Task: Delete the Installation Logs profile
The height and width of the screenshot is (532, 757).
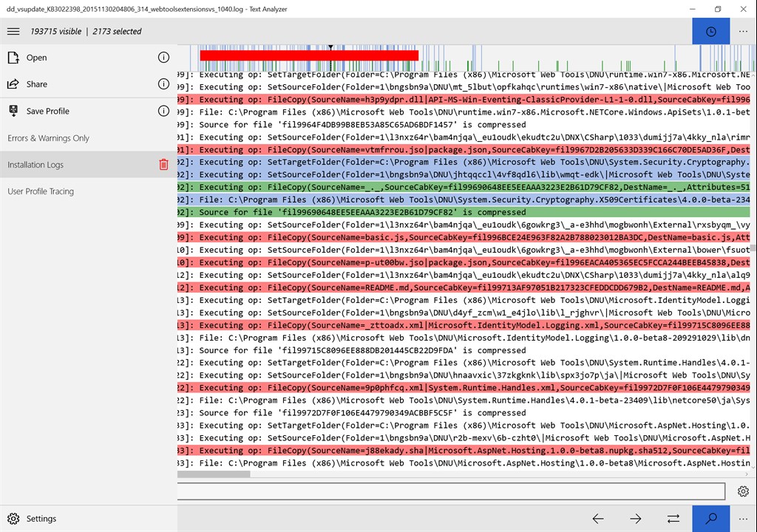Action: pos(163,165)
